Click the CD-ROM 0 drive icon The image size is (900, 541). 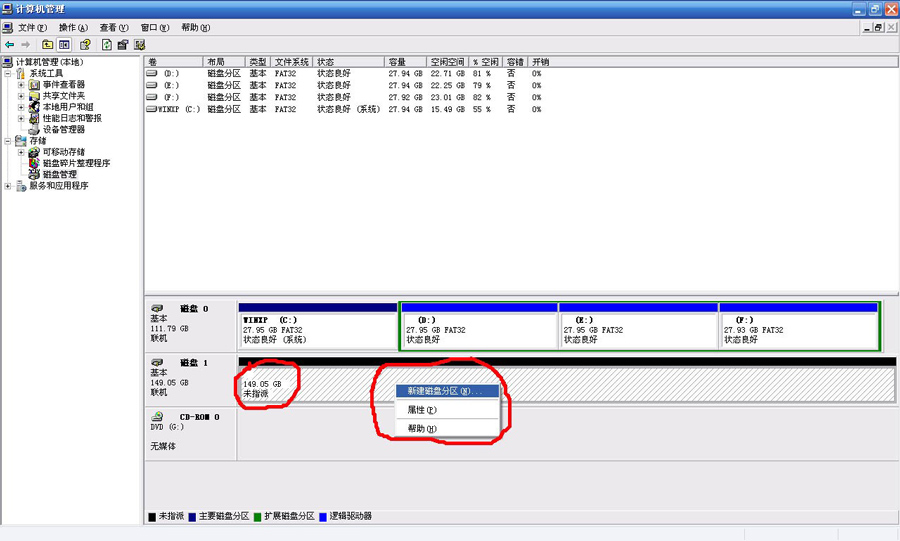157,416
